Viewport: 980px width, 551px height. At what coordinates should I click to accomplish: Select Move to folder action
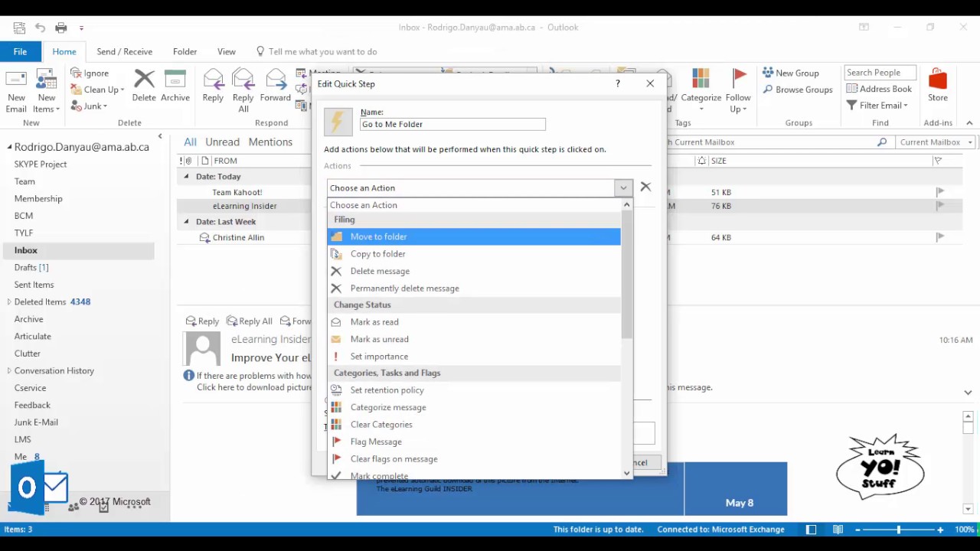474,236
